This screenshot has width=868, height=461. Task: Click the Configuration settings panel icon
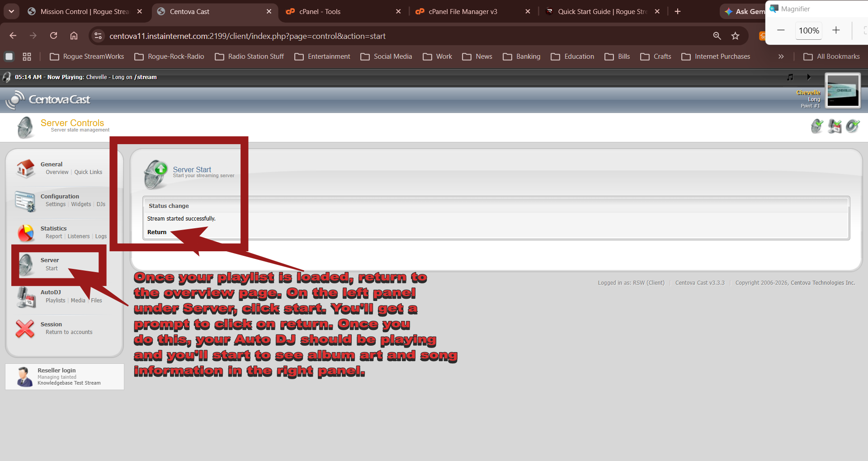click(25, 201)
